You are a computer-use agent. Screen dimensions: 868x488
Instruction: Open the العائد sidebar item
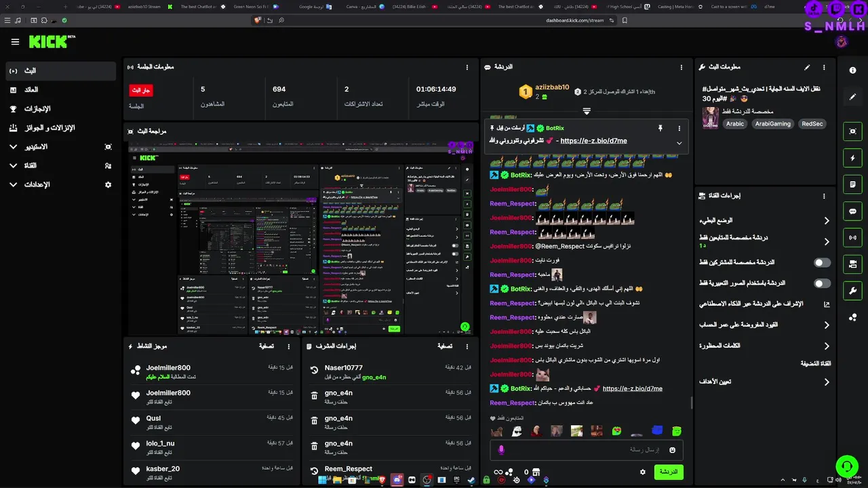click(x=61, y=89)
